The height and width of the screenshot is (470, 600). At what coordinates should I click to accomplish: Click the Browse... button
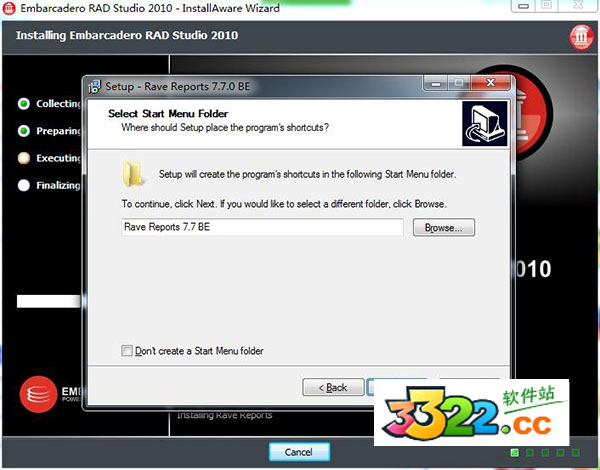click(443, 227)
